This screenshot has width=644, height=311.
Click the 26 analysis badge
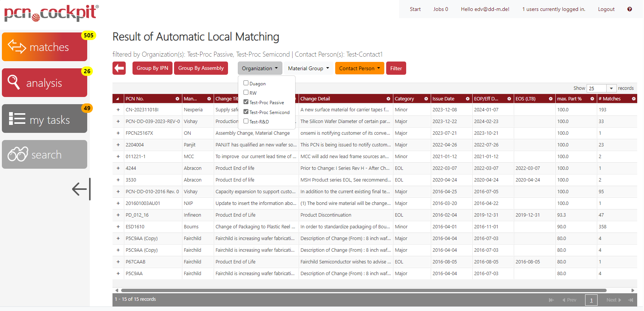(87, 71)
